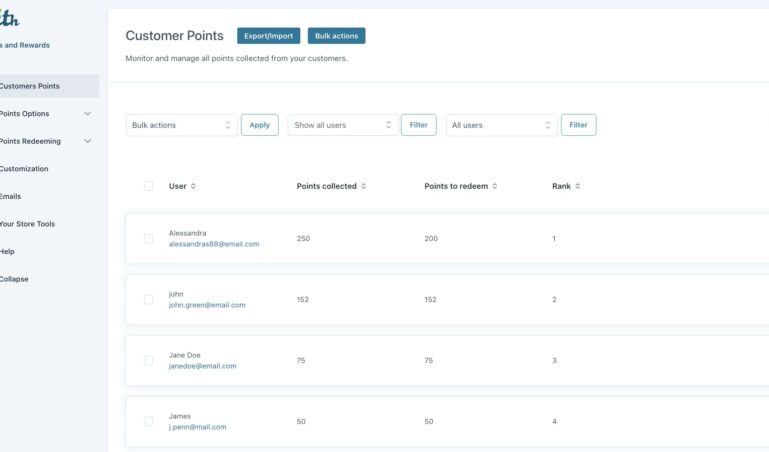Go to Your Store Tools
This screenshot has height=452, width=769.
point(27,224)
